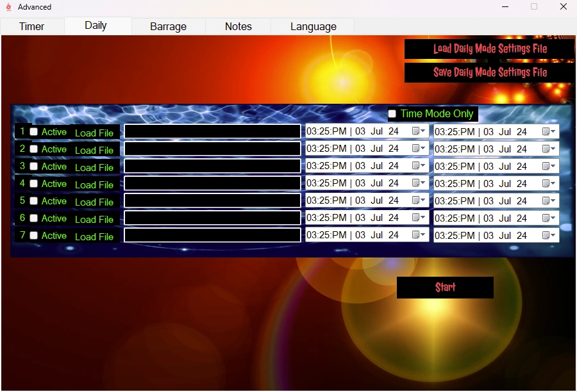
Task: Click the Advanced app icon in title bar
Action: [x=8, y=6]
